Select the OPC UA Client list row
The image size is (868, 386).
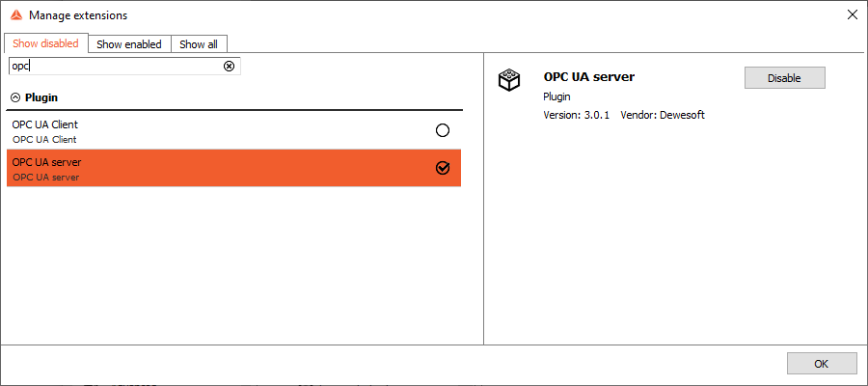click(x=233, y=130)
